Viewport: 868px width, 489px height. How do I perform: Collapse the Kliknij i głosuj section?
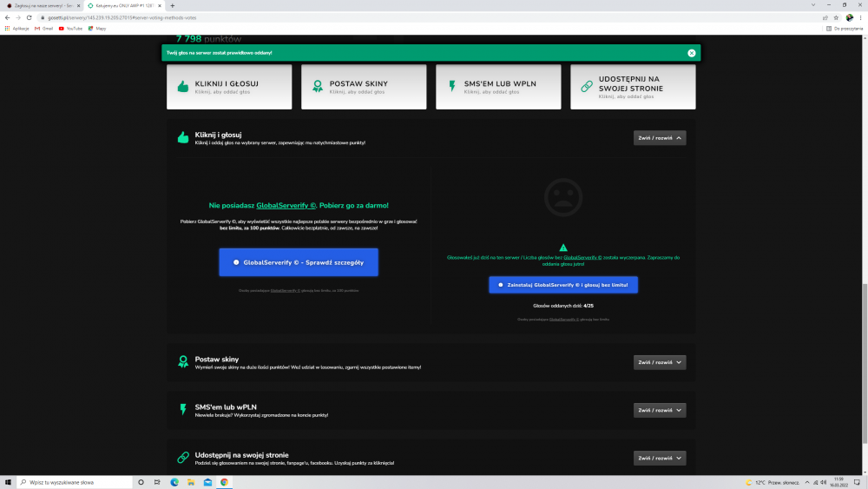(x=660, y=138)
